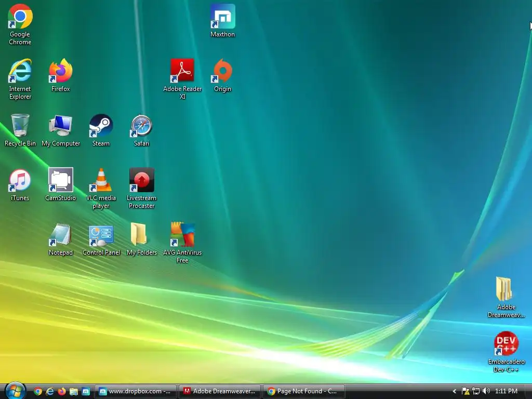The image size is (532, 399).
Task: Select Internet Explorer desktop shortcut
Action: (20, 79)
